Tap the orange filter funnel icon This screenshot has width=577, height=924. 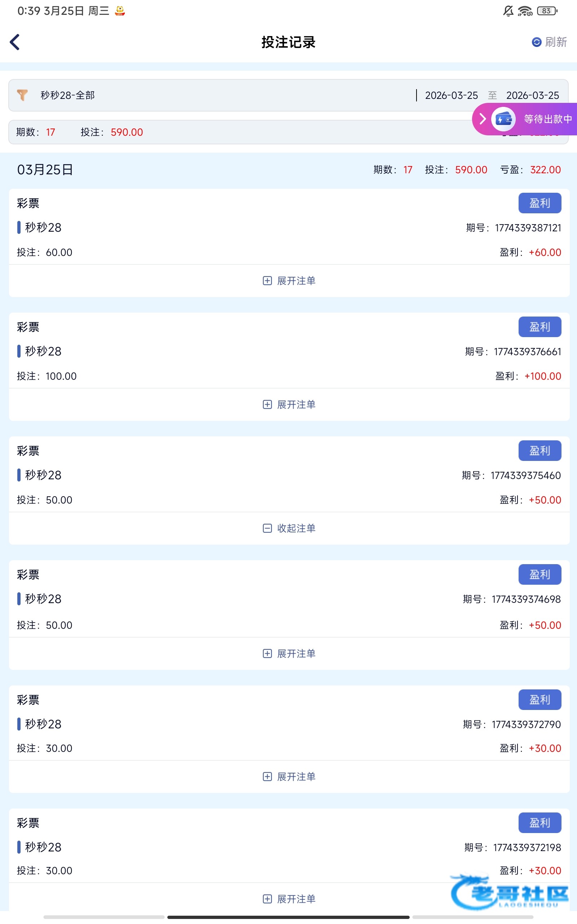coord(22,95)
